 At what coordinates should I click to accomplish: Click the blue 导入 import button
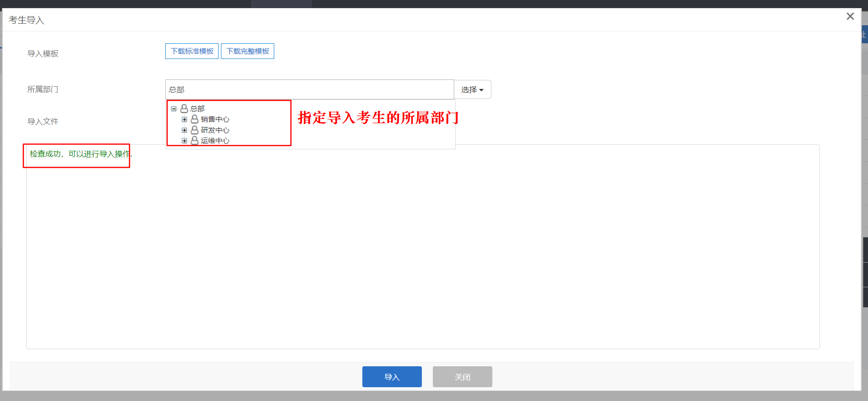392,377
